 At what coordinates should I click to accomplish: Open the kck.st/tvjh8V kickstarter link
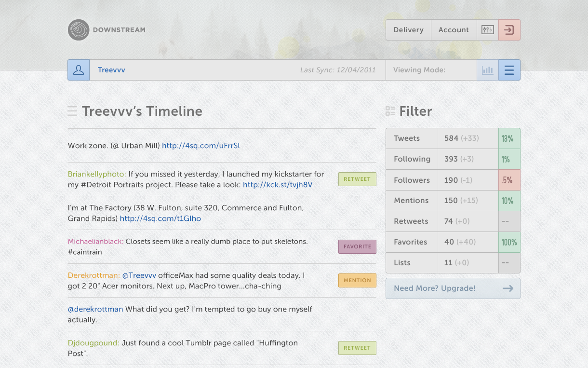pos(278,185)
